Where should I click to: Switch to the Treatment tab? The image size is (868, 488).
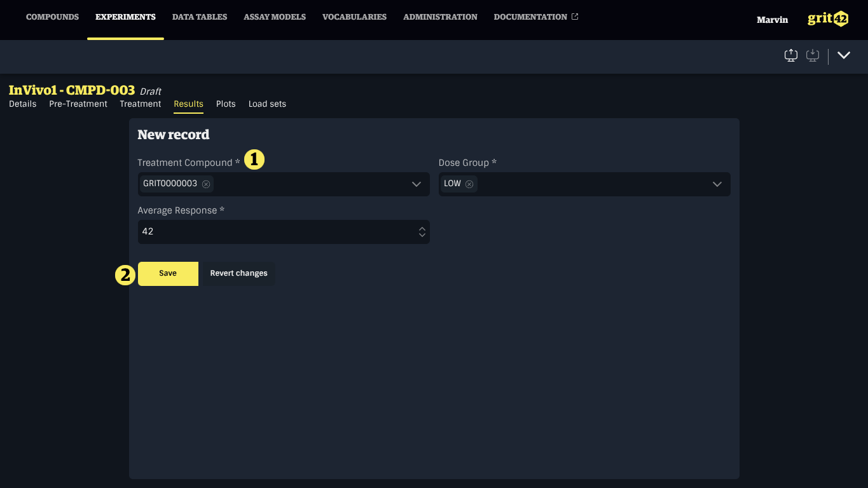pyautogui.click(x=141, y=104)
